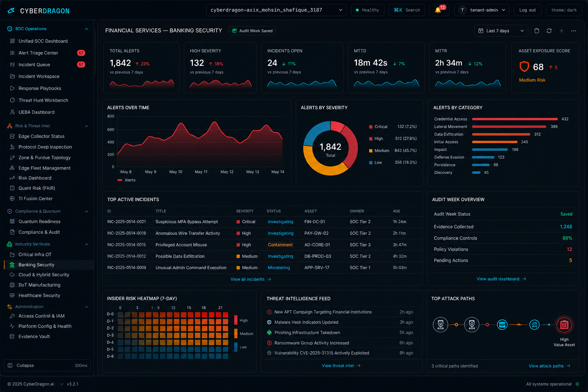
Task: Click the Collapse sidebar button
Action: click(x=47, y=366)
